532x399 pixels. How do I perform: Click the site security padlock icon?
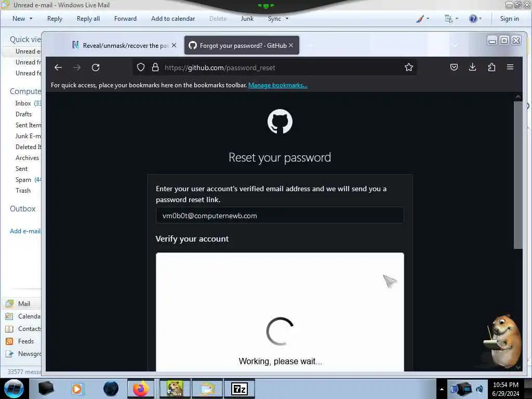[x=155, y=68]
